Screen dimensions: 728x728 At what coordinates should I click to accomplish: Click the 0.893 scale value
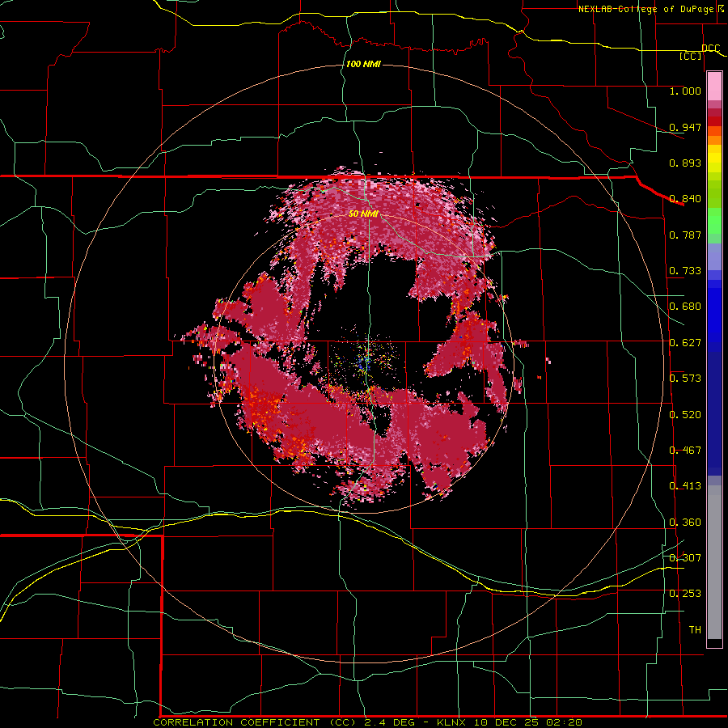click(685, 163)
